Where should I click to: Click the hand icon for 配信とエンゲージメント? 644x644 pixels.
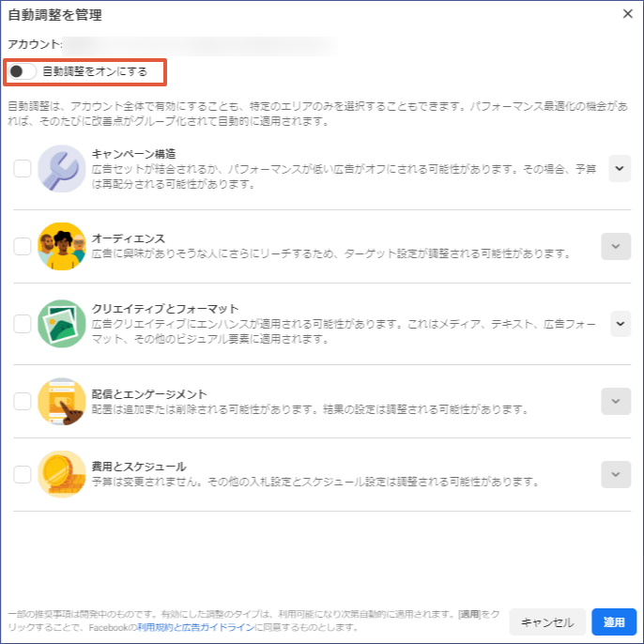point(62,401)
